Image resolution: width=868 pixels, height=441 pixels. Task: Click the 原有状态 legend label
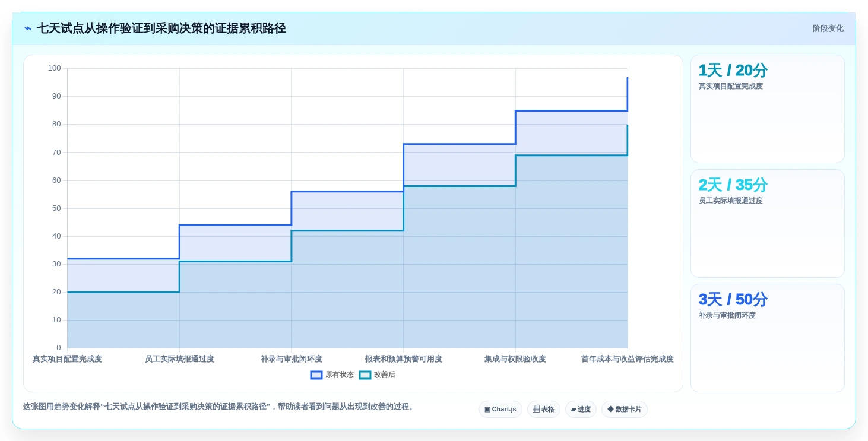[340, 375]
